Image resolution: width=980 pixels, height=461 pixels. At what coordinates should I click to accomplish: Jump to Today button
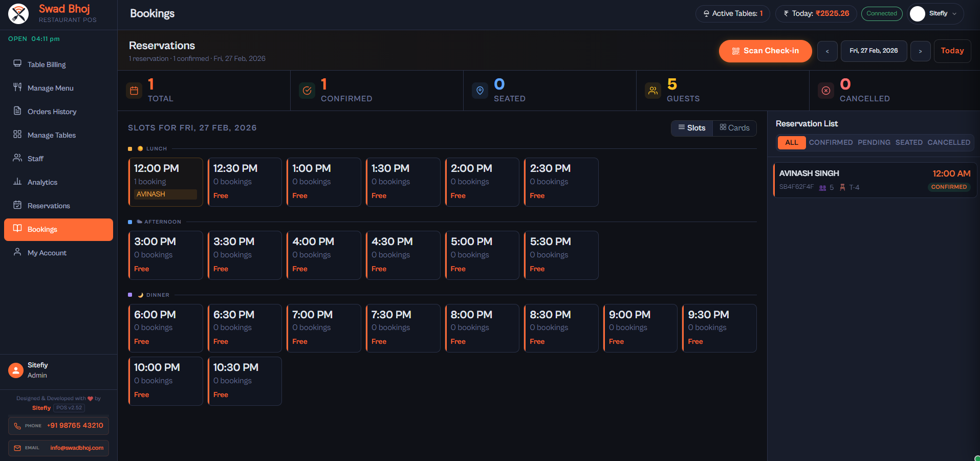[952, 51]
